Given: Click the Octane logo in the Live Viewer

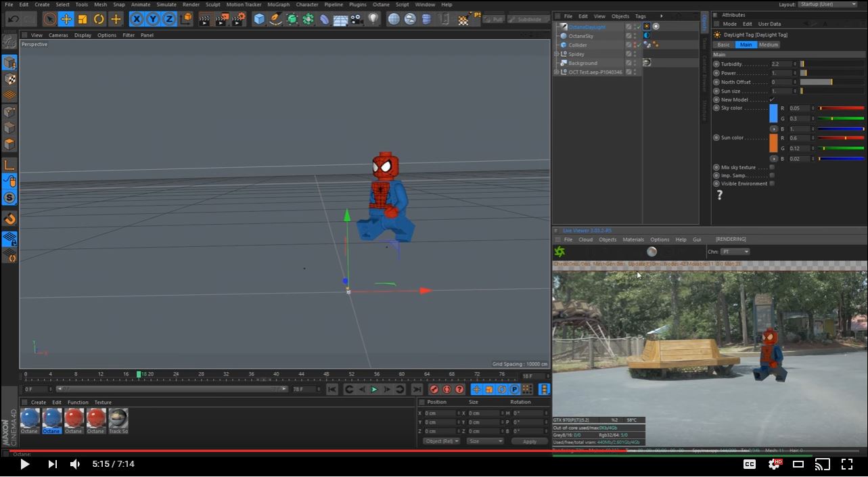Looking at the screenshot, I should 559,252.
